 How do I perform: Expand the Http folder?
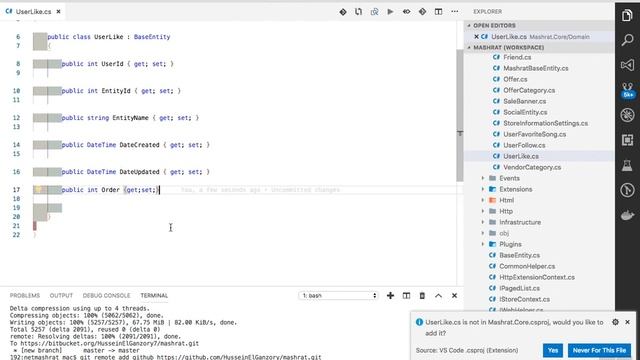pyautogui.click(x=483, y=211)
